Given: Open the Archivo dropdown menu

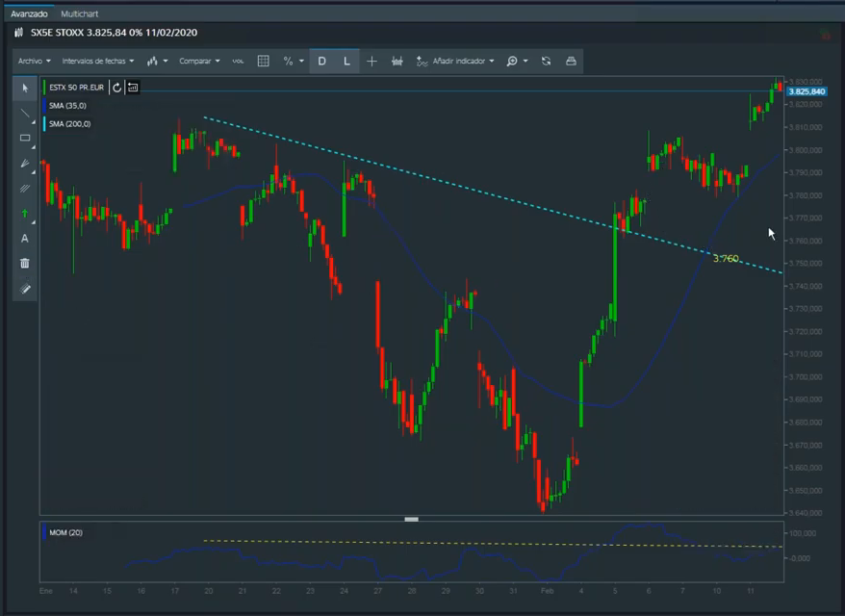Looking at the screenshot, I should [x=34, y=61].
